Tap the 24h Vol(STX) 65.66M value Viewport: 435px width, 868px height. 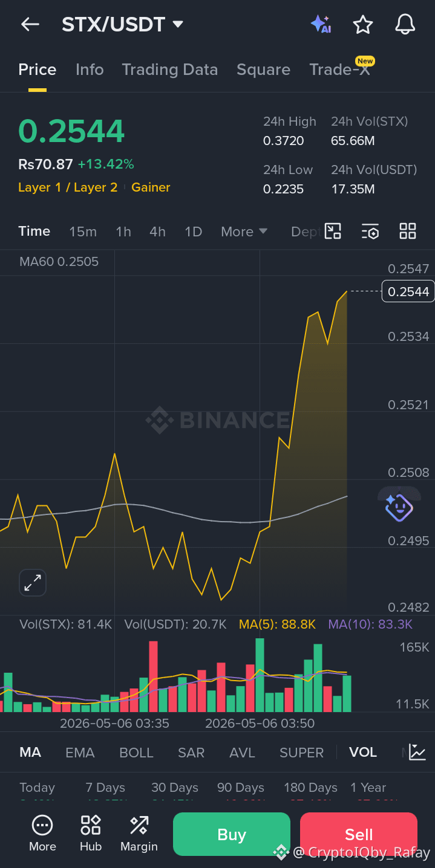pyautogui.click(x=353, y=141)
